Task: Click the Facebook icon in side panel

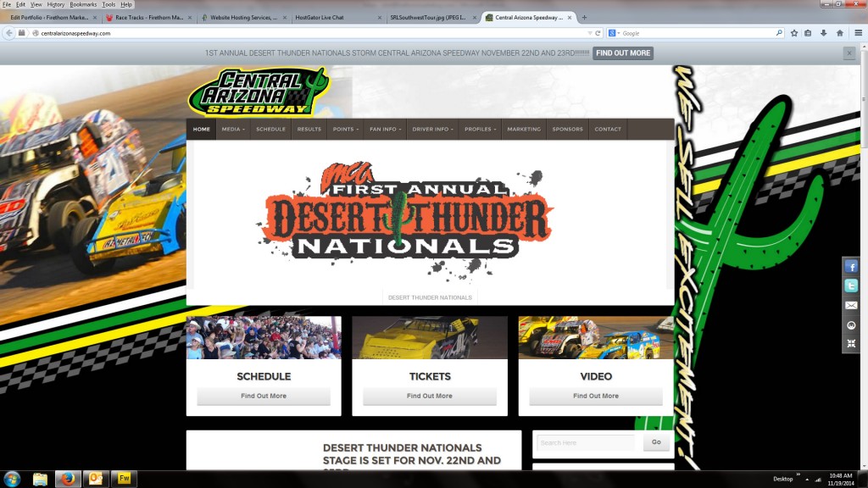Action: point(851,267)
